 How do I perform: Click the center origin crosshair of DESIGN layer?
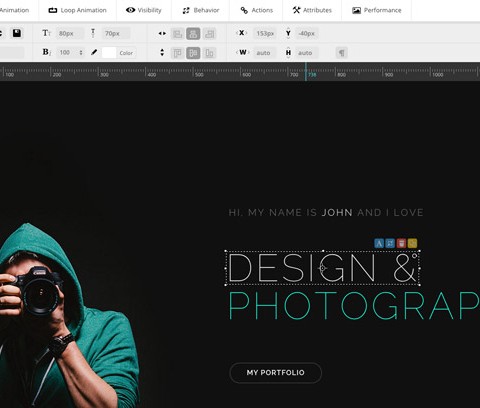(322, 268)
